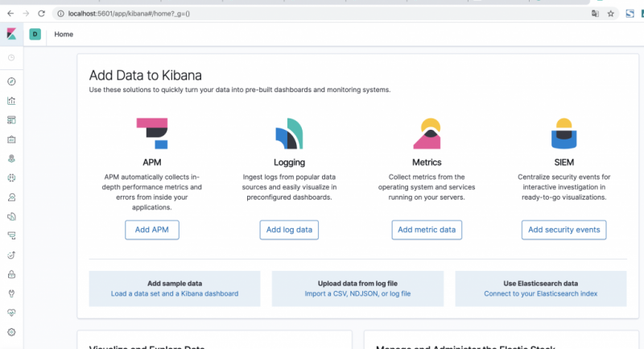Open Maps from the sidebar icon
This screenshot has height=349, width=644.
[11, 159]
